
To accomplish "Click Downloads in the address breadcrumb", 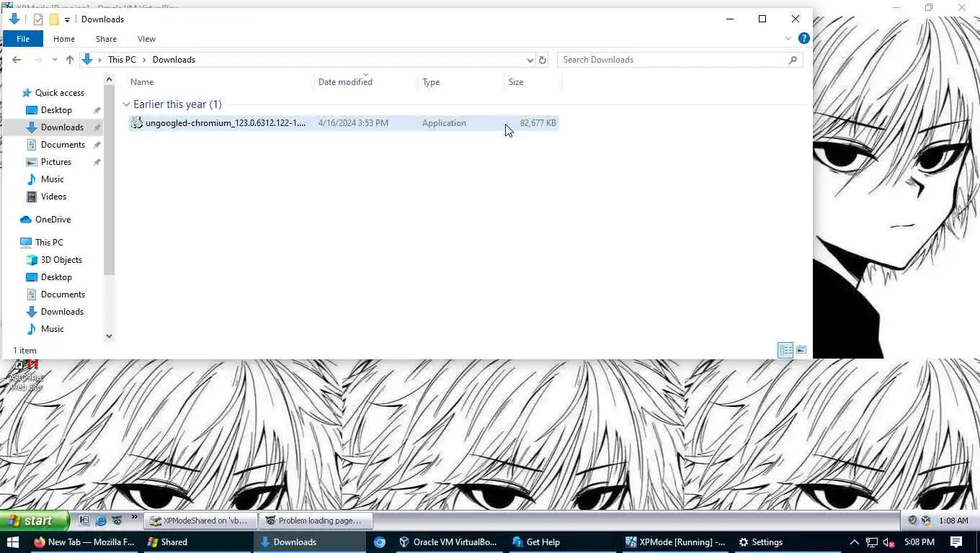I will point(174,60).
